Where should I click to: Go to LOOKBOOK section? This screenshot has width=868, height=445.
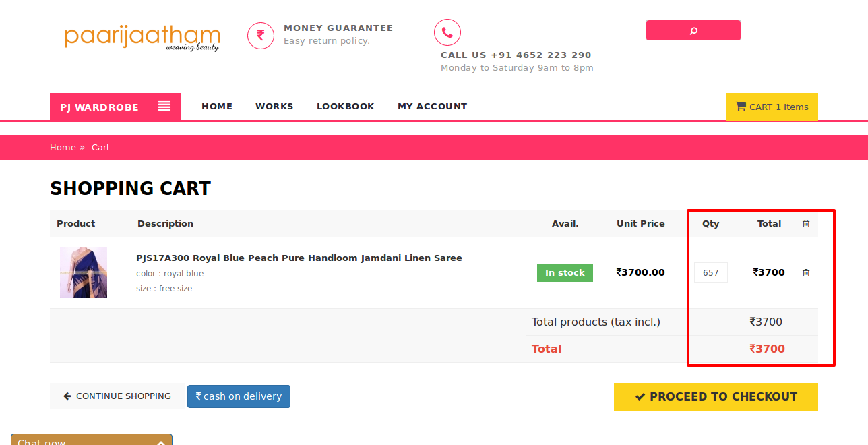click(x=346, y=106)
